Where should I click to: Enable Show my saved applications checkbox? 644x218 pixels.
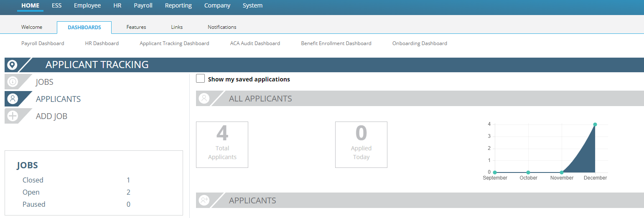click(201, 79)
